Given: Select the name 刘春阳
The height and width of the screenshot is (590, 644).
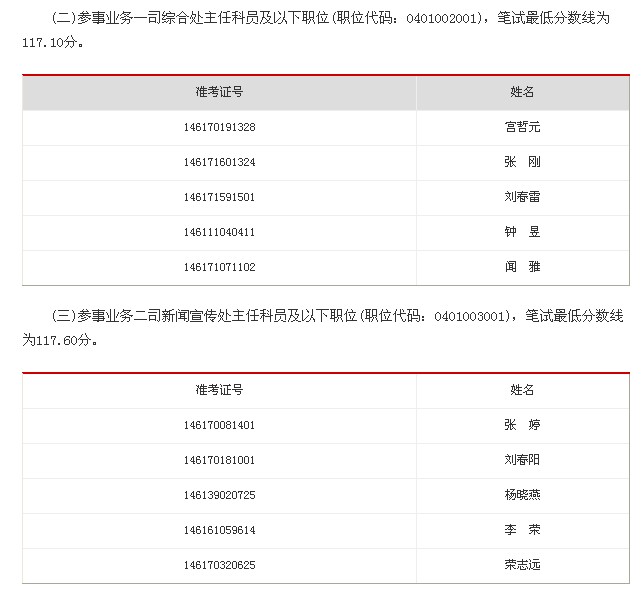Looking at the screenshot, I should tap(522, 460).
